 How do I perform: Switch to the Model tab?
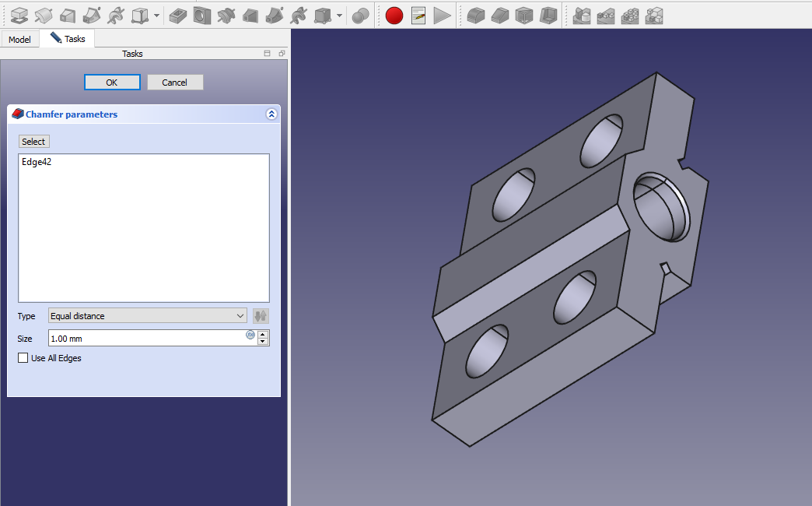19,39
